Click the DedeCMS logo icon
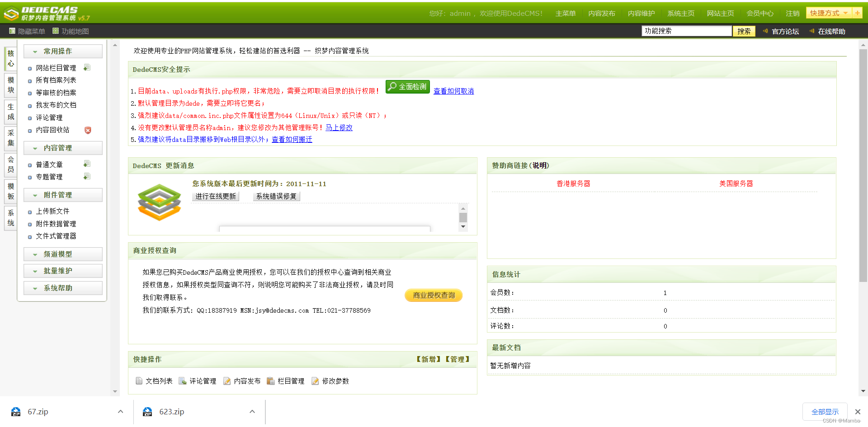The width and height of the screenshot is (868, 427). click(11, 14)
